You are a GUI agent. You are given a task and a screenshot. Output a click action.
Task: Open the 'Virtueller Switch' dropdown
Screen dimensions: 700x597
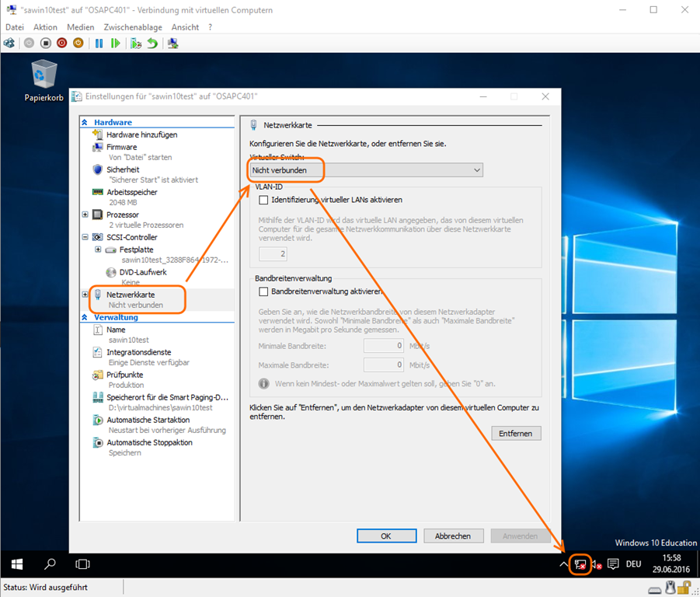pos(366,170)
